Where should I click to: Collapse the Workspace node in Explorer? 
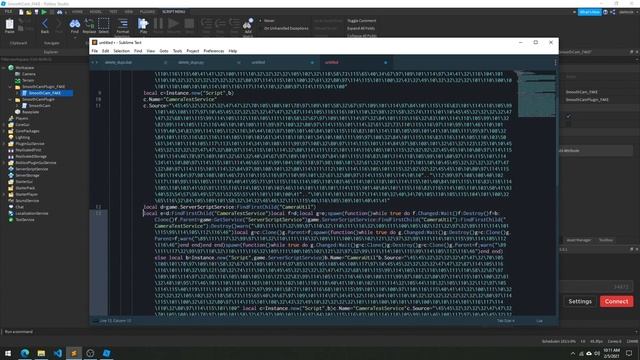tap(4, 68)
